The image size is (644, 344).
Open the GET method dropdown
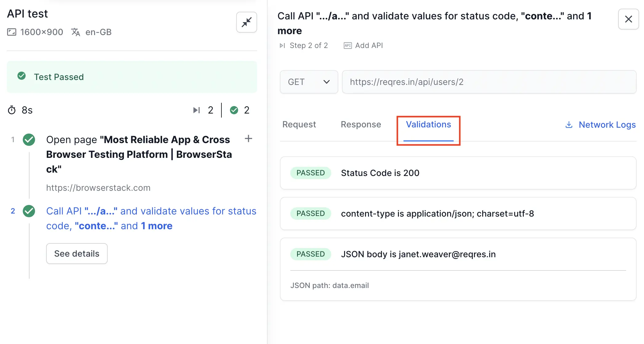pyautogui.click(x=309, y=82)
